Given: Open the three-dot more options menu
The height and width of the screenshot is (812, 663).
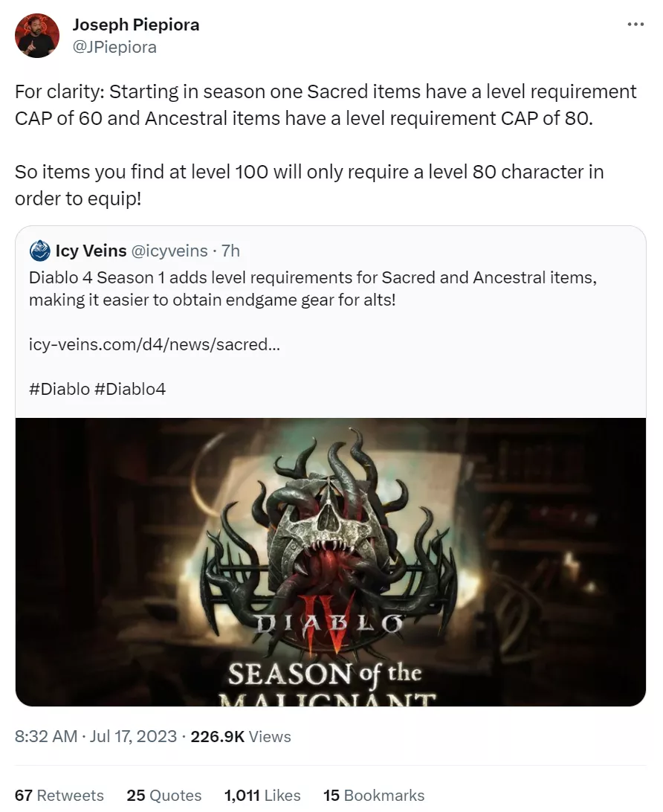Looking at the screenshot, I should (x=635, y=25).
